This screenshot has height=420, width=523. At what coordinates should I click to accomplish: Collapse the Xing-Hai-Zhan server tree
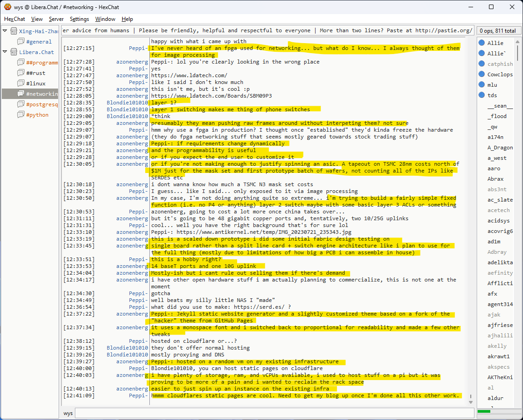coord(5,31)
